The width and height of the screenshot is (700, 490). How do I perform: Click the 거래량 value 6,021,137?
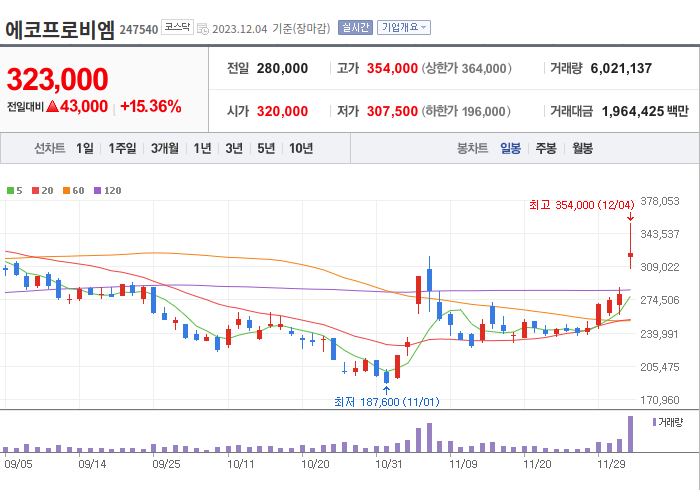[621, 68]
